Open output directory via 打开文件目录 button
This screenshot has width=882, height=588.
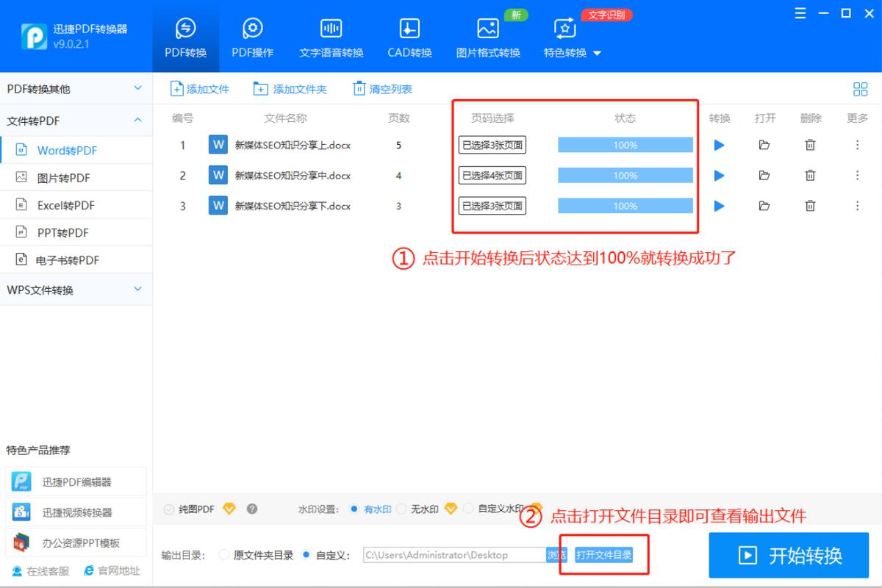point(604,555)
